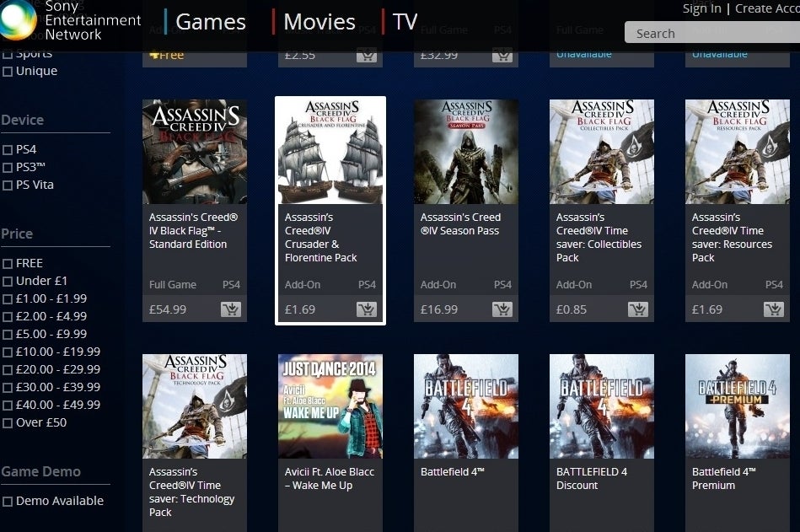800x532 pixels.
Task: Enable the Under £1 price filter
Action: click(x=8, y=282)
